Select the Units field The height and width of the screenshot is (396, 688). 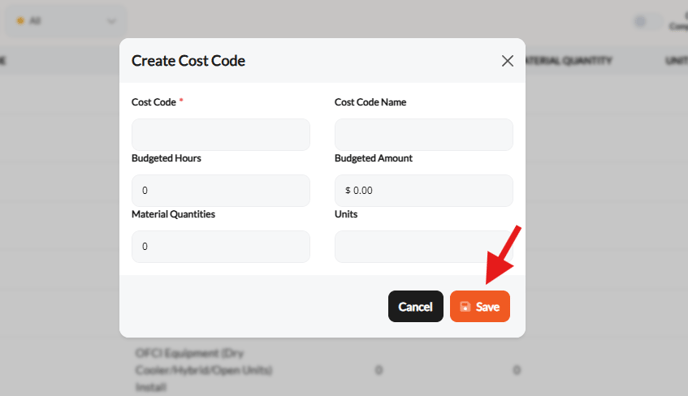pyautogui.click(x=423, y=246)
